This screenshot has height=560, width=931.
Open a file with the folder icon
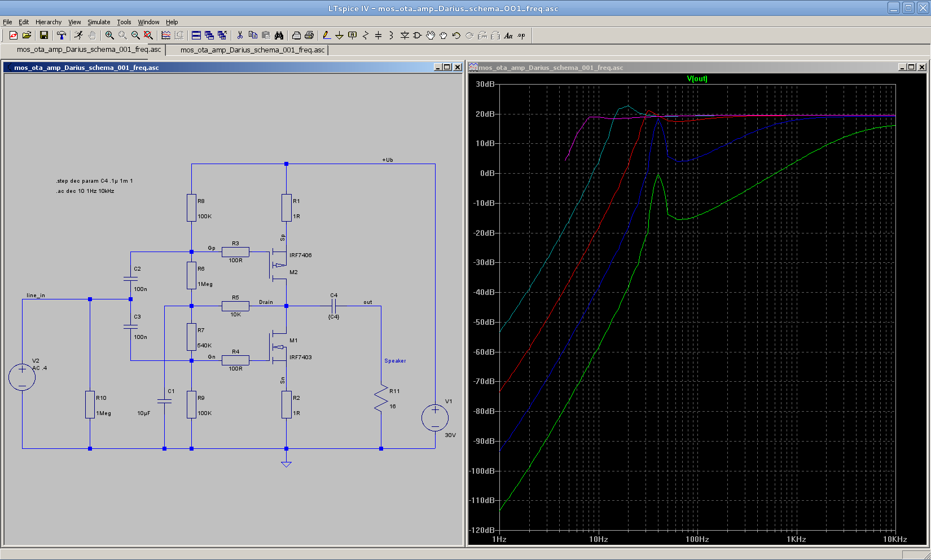[27, 35]
